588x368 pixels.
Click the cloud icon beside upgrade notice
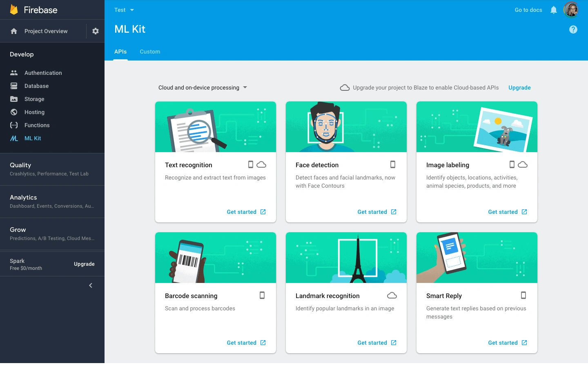[x=345, y=88]
